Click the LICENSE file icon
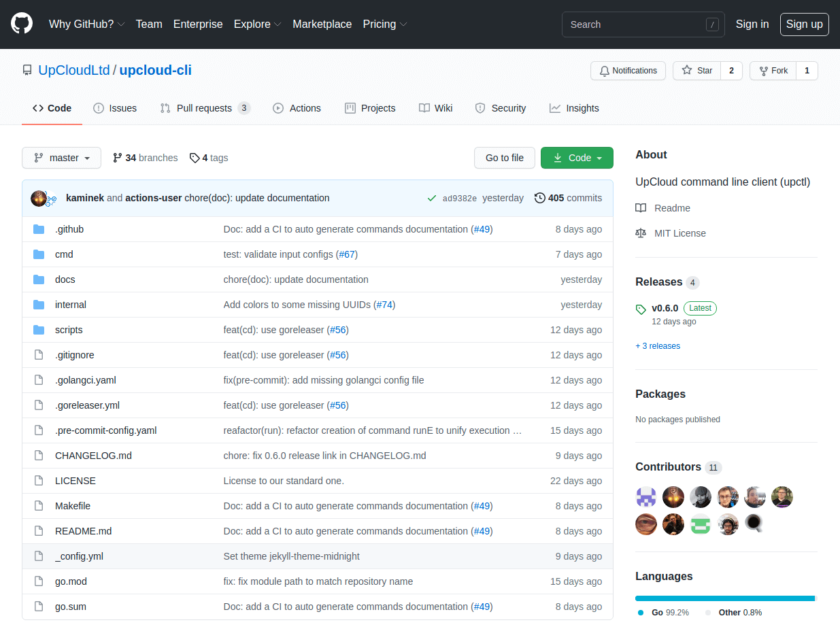 (39, 481)
